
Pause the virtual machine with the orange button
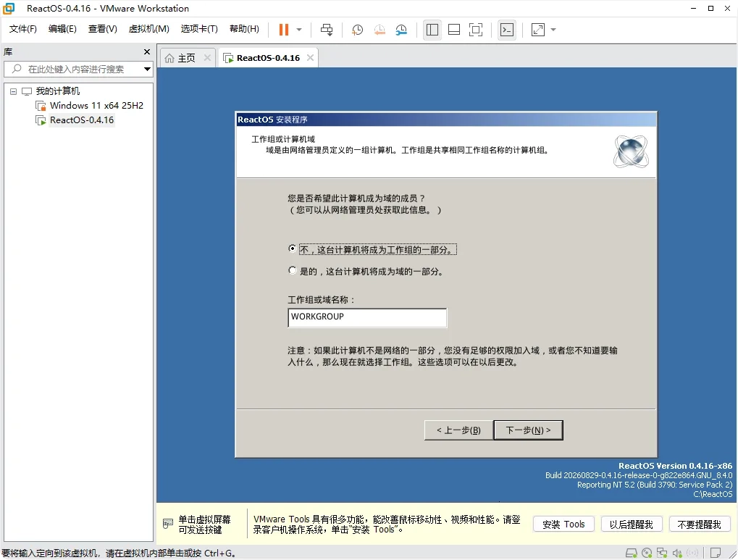click(x=283, y=30)
